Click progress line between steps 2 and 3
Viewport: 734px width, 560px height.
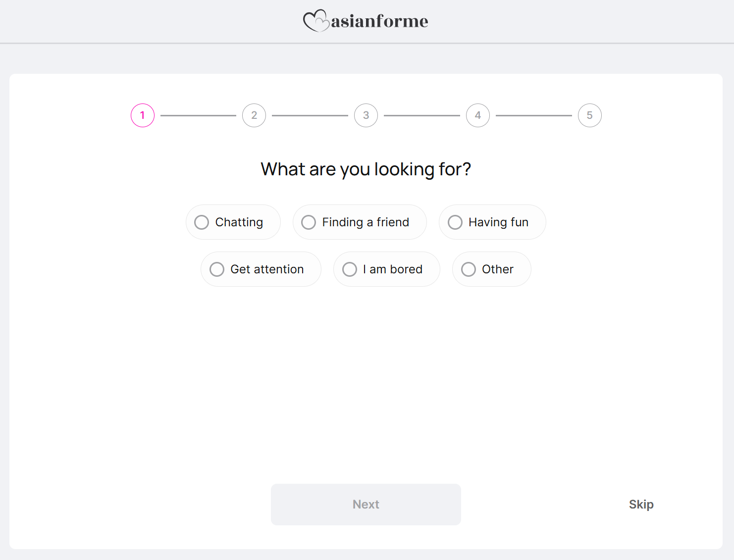pos(310,115)
